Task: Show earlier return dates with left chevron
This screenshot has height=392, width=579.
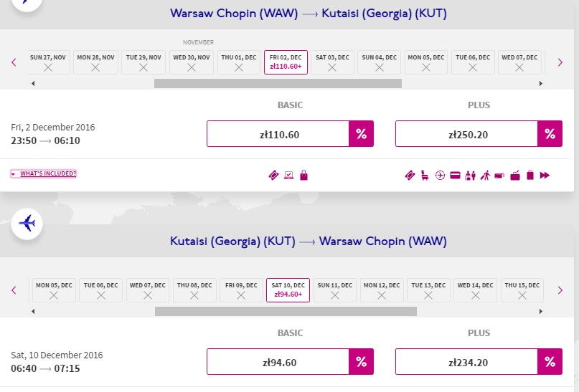Action: coord(14,290)
